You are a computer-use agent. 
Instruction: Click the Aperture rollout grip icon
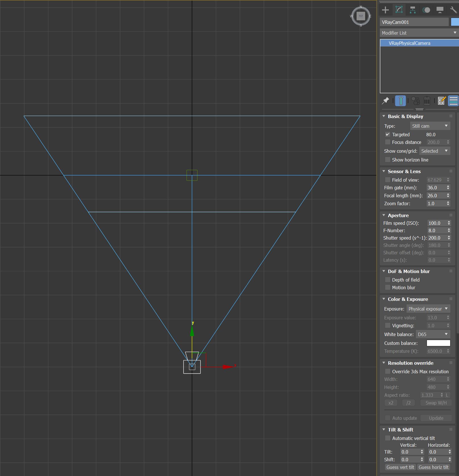451,215
